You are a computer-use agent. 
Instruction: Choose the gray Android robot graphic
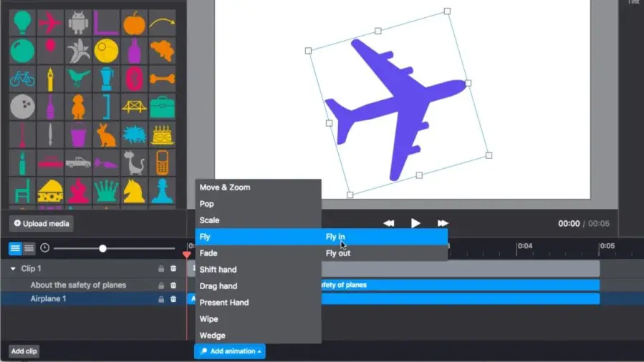click(x=78, y=22)
